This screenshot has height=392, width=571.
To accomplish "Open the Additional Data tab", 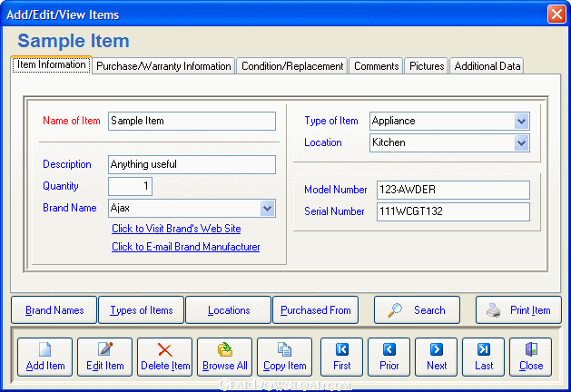I will pos(487,66).
